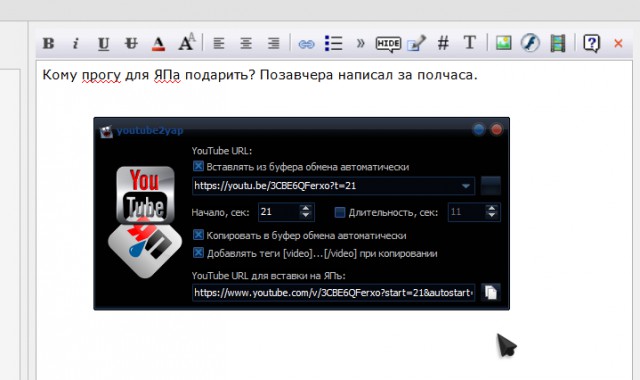Click youtube2yap title bar app icon

pyautogui.click(x=106, y=131)
